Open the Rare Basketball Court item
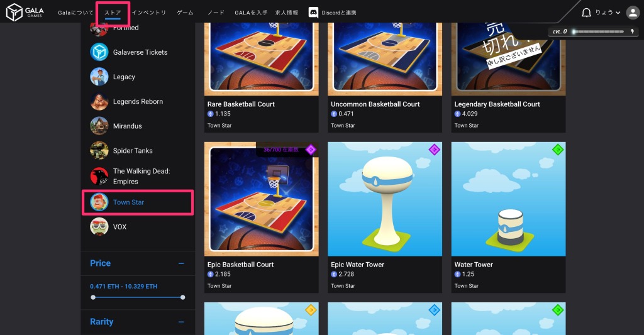This screenshot has height=335, width=644. coord(241,104)
